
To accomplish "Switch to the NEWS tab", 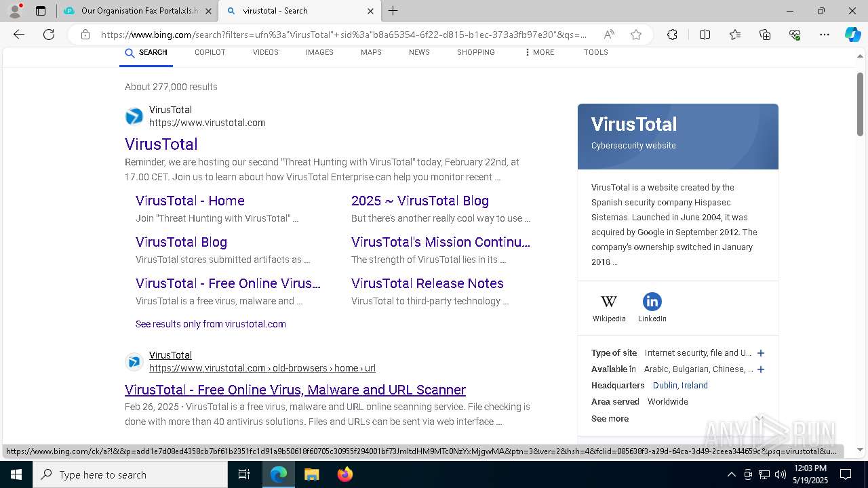I will point(419,53).
